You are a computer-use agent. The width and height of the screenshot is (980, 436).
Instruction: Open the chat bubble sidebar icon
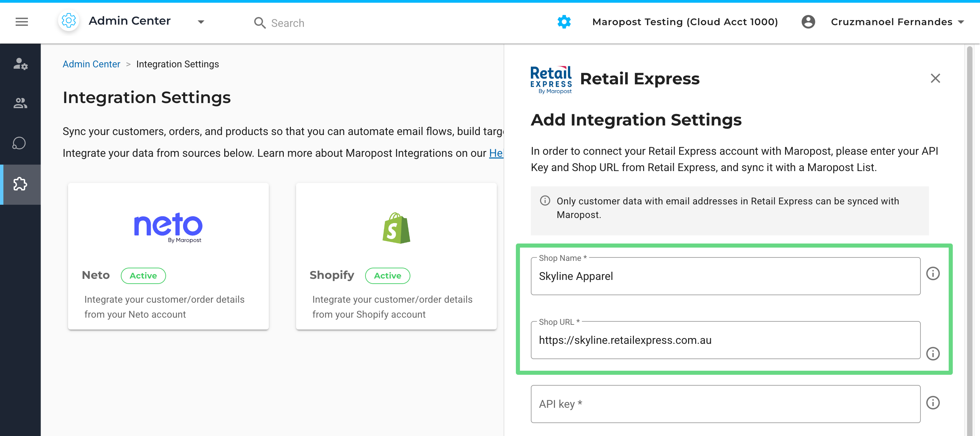coord(19,143)
